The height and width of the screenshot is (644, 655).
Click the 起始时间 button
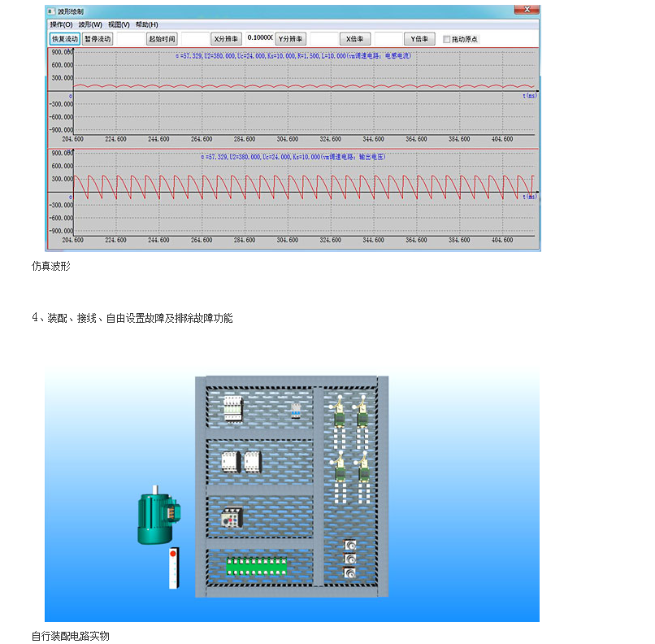click(x=162, y=39)
